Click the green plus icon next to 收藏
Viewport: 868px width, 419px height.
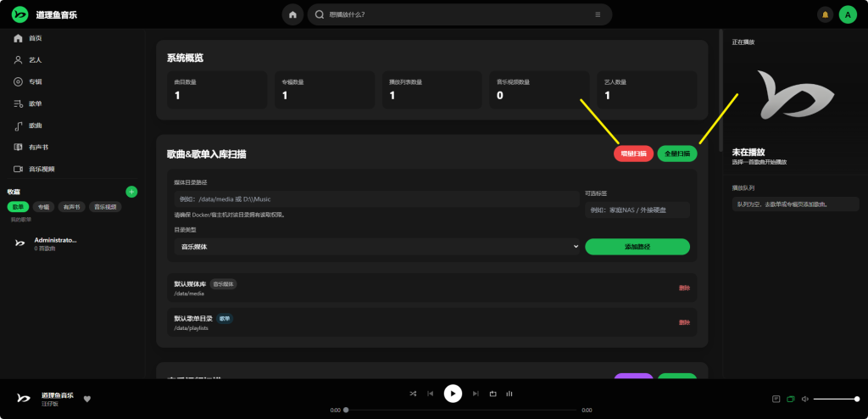(x=131, y=192)
